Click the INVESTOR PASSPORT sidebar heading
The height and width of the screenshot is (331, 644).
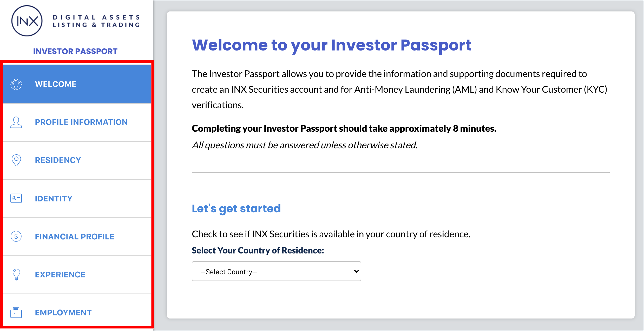(75, 51)
